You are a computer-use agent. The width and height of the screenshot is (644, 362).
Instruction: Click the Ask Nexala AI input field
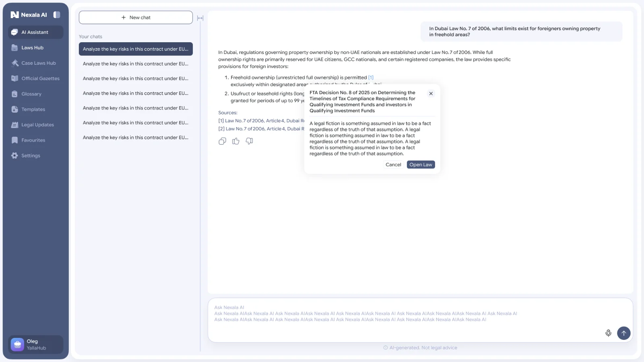coord(420,320)
